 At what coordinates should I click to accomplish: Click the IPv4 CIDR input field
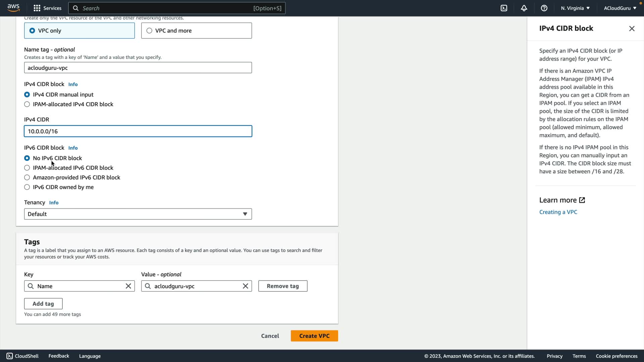138,131
